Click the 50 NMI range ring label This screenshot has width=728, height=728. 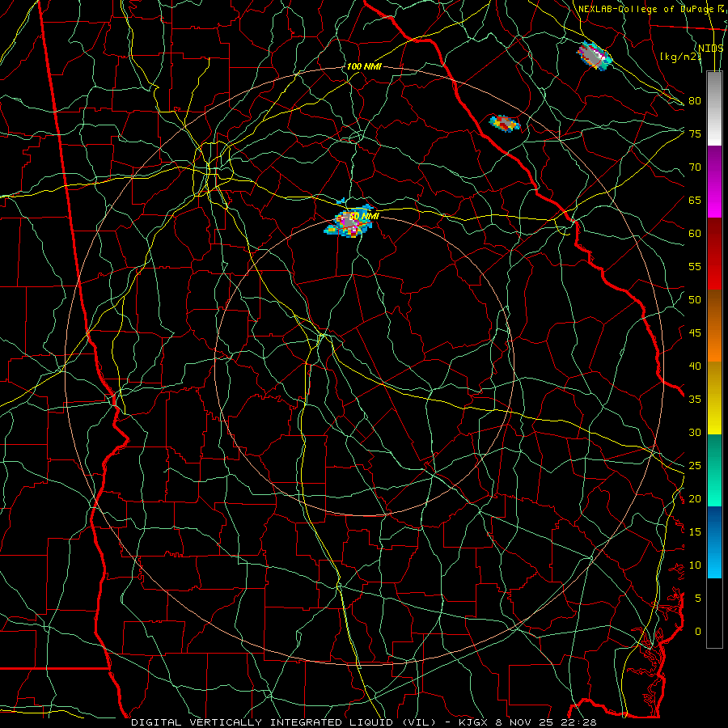point(364,216)
